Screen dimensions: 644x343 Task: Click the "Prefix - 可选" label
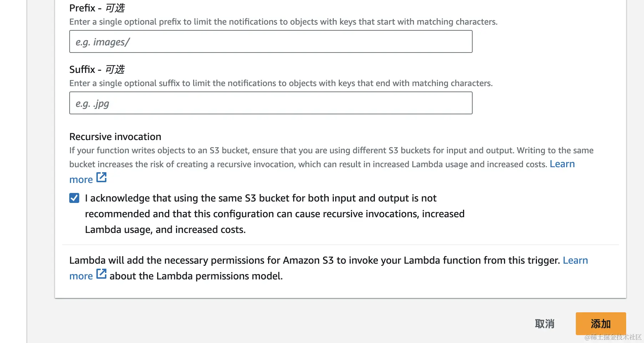97,8
